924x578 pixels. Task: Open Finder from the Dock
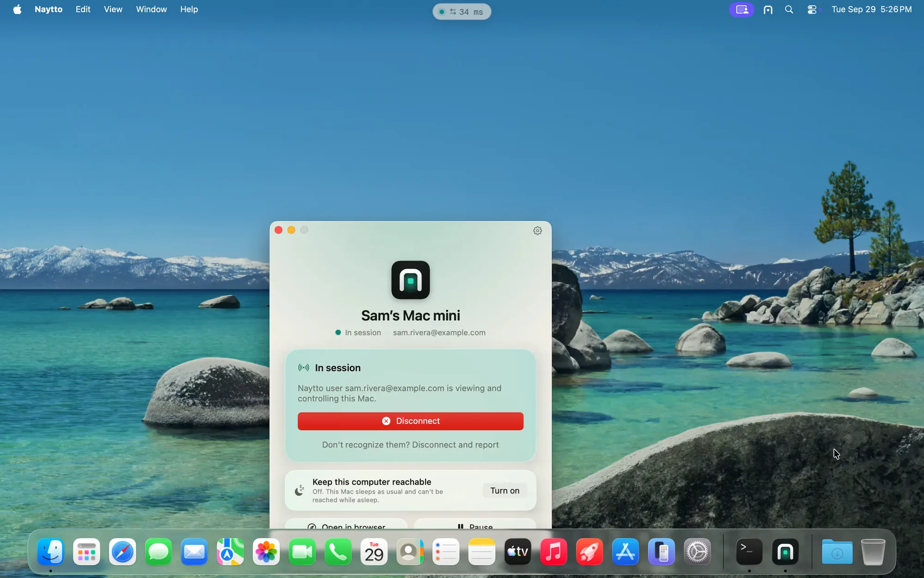(x=50, y=552)
